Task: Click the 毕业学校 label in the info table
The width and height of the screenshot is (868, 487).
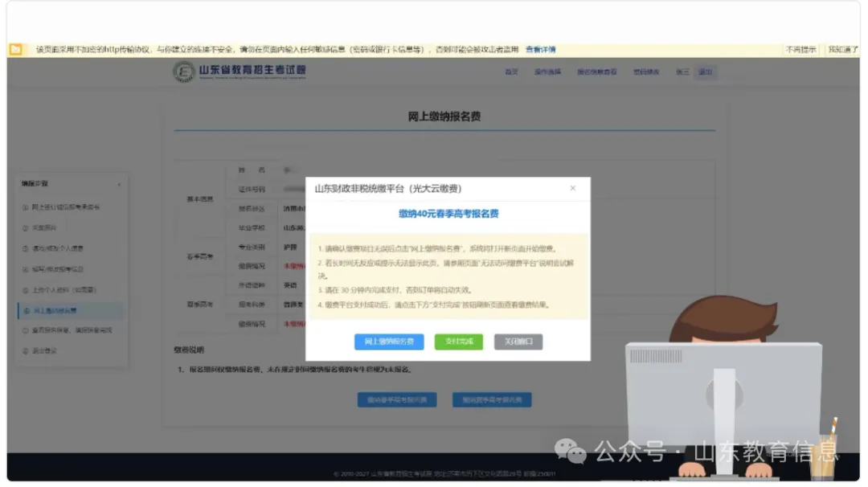Action: [252, 227]
